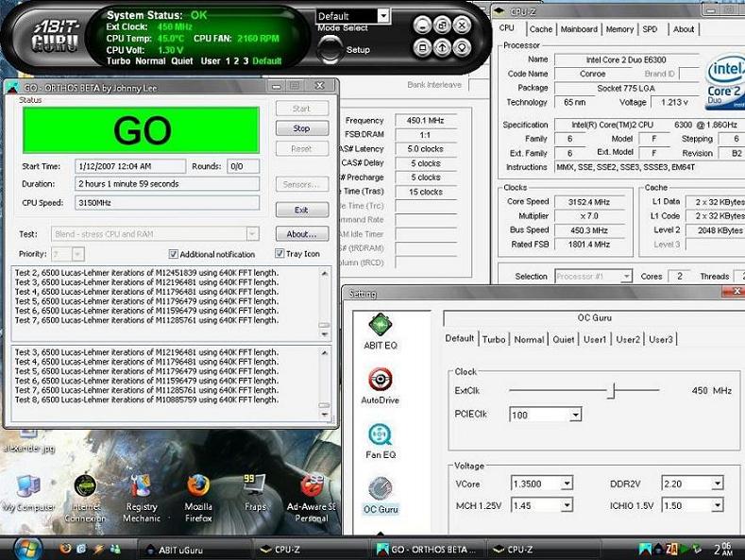Toggle Tray Icon checkbox
This screenshot has width=745, height=560.
pos(279,253)
